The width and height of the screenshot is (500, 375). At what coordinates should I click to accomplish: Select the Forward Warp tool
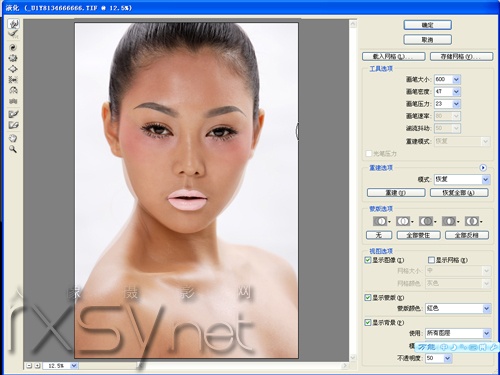[x=13, y=24]
